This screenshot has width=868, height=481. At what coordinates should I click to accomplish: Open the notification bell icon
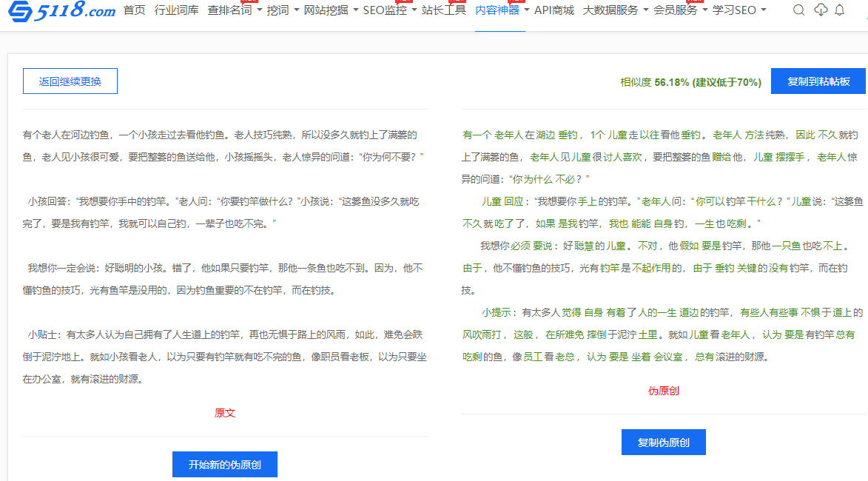click(839, 10)
